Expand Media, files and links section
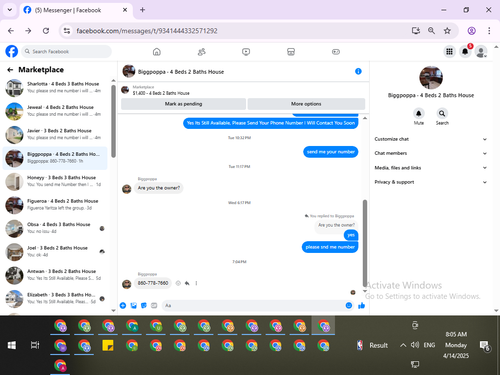 (x=431, y=168)
